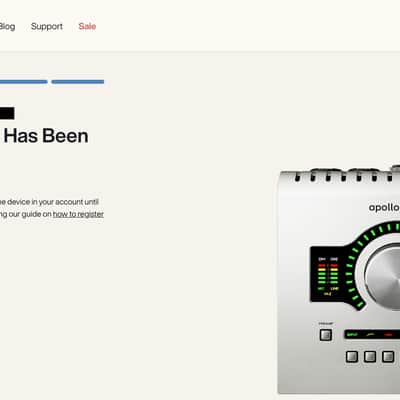Click the third square button under display strip
400x400 pixels.
tap(388, 356)
